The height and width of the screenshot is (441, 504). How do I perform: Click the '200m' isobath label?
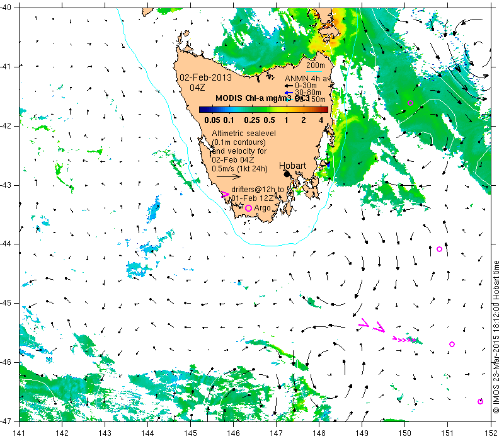pos(316,66)
